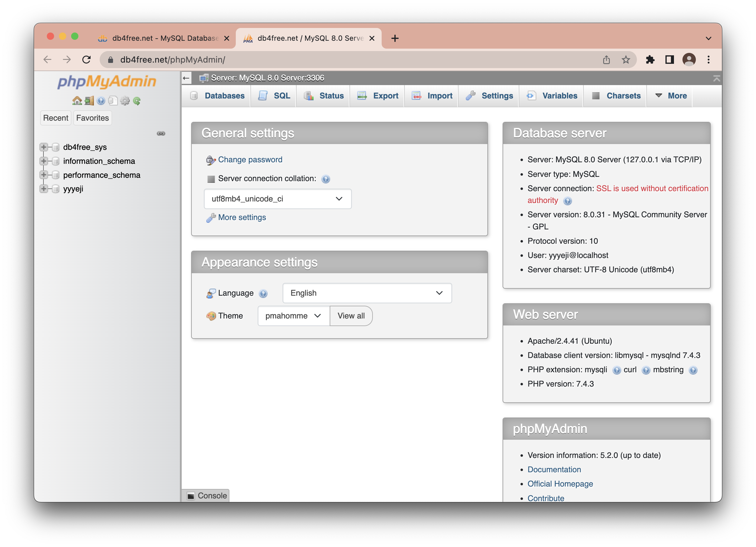The height and width of the screenshot is (547, 756).
Task: Open navigation panel settings gear icon
Action: pyautogui.click(x=125, y=101)
